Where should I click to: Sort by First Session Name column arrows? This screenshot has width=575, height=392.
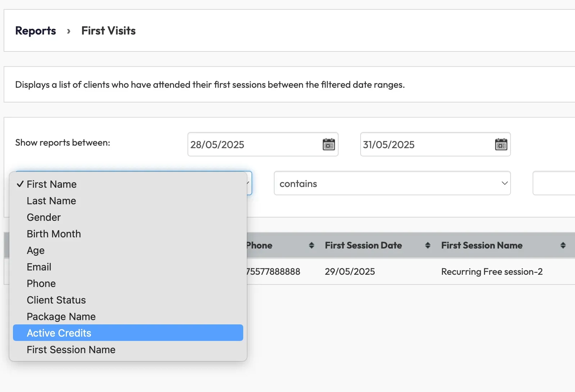click(563, 245)
